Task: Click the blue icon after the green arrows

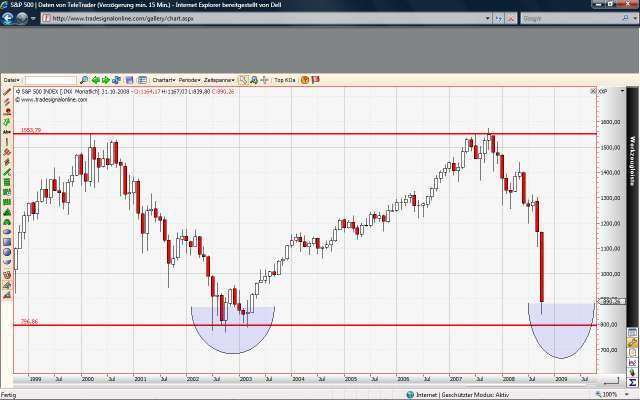Action: click(116, 80)
